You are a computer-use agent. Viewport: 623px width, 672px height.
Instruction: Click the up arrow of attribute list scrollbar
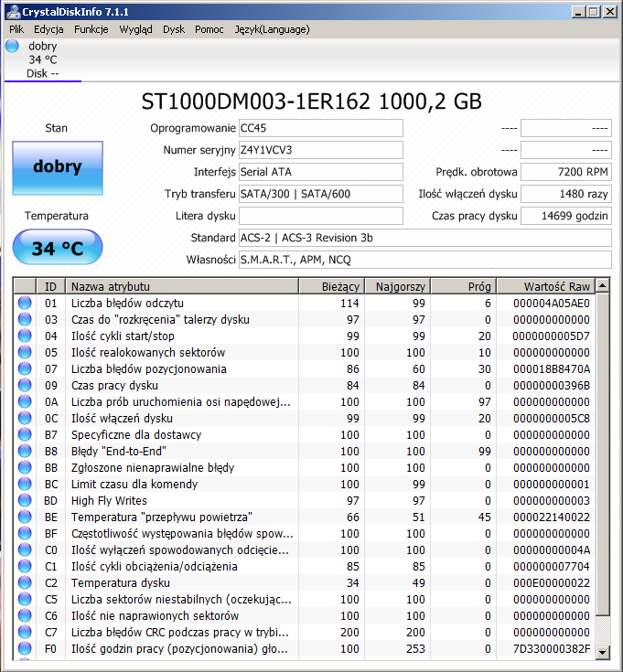tap(603, 285)
